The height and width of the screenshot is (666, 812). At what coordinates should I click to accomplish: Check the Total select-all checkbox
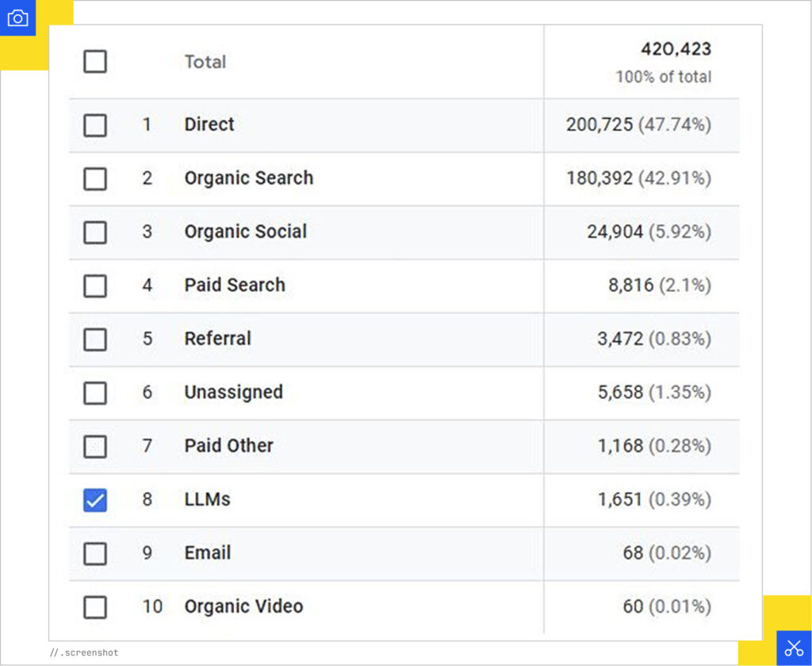pos(95,62)
